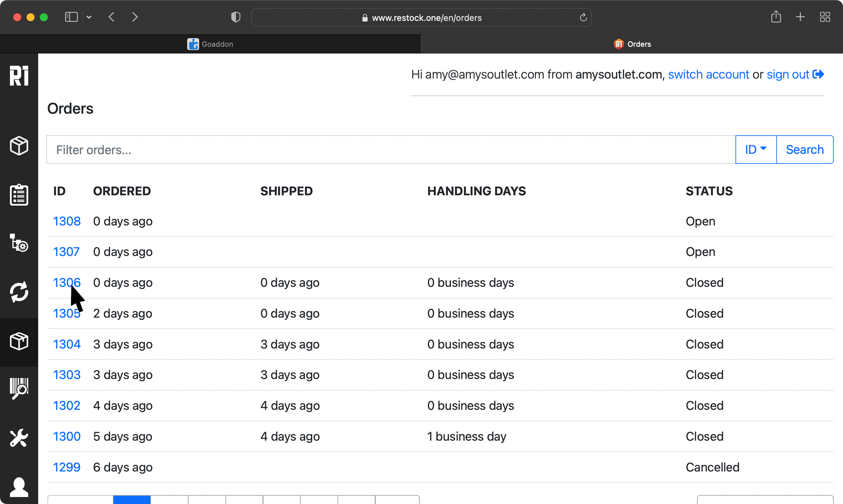Open order 1302
Viewport: 843px width, 504px height.
coord(67,406)
